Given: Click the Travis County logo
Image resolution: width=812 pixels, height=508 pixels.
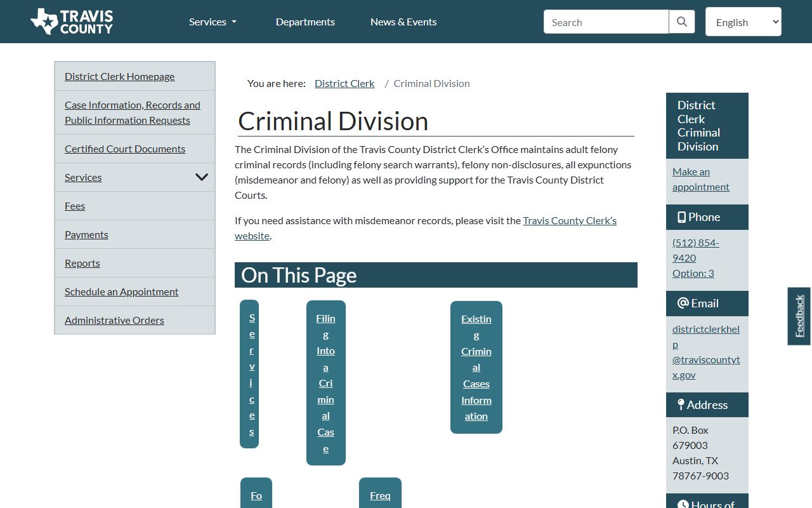Looking at the screenshot, I should 72,22.
